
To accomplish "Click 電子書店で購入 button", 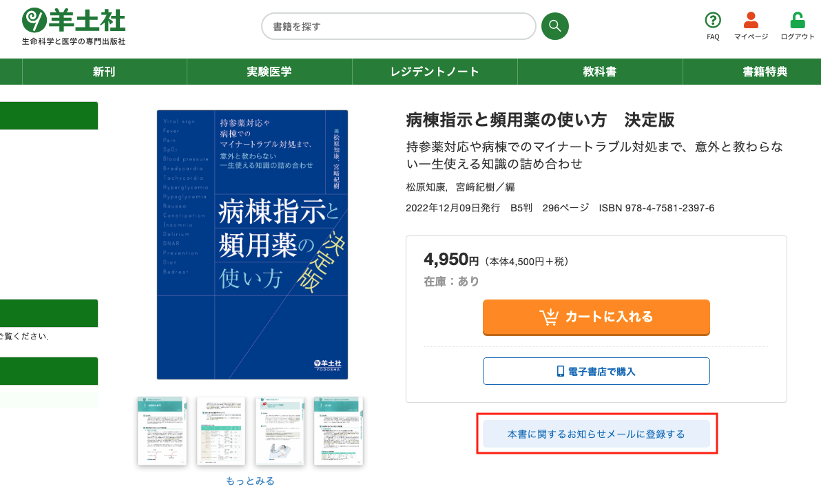I will tap(596, 372).
